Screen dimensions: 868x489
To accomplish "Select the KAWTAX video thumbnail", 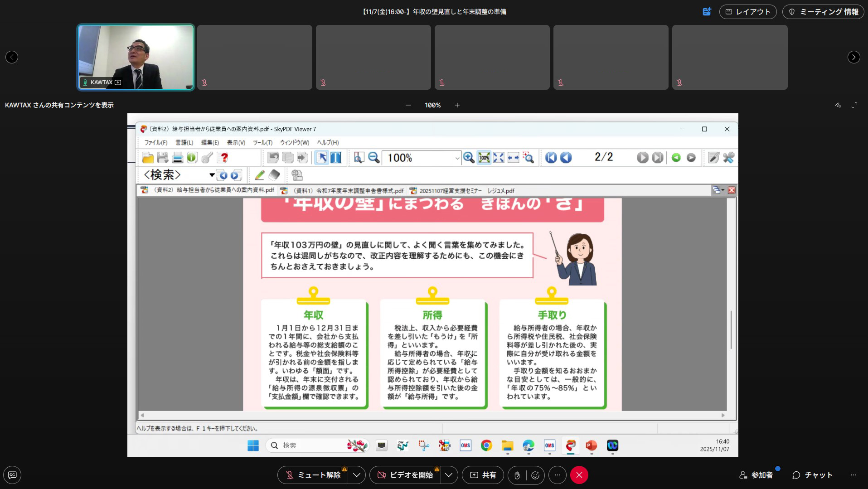I will (136, 57).
